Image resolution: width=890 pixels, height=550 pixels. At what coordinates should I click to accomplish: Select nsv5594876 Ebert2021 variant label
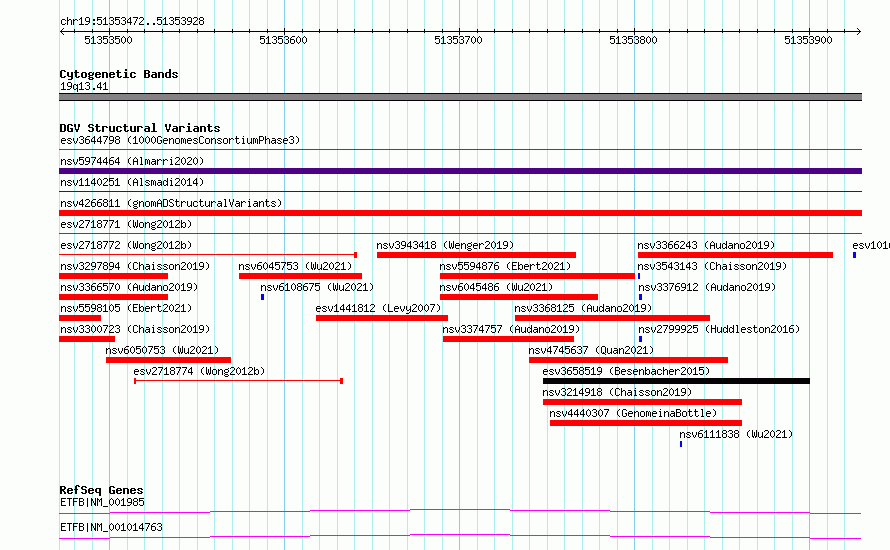pos(505,266)
